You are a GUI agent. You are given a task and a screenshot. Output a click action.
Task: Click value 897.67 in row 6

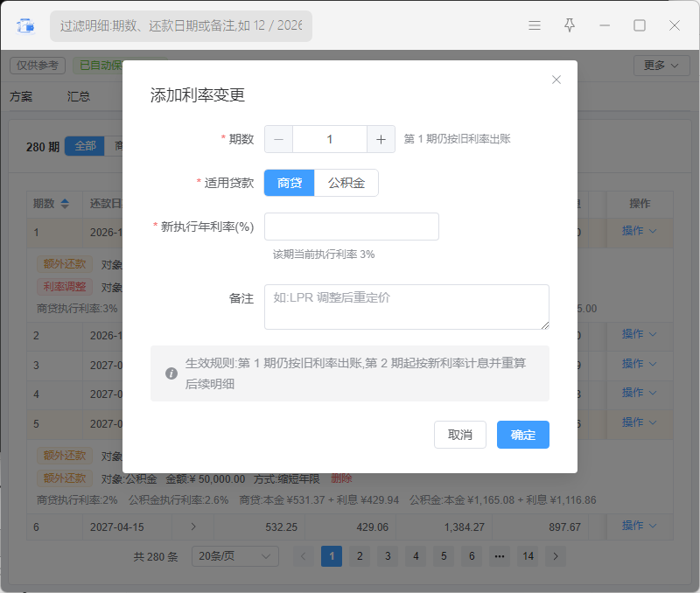(x=564, y=527)
